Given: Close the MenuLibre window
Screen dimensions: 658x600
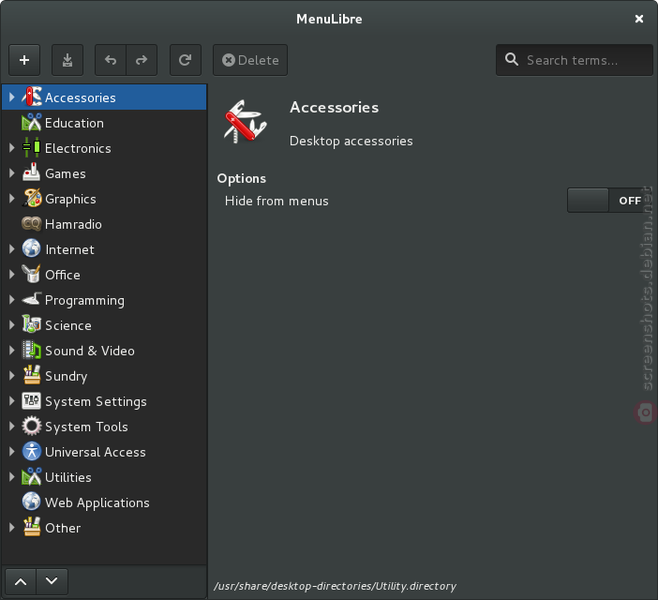Looking at the screenshot, I should click(x=639, y=19).
